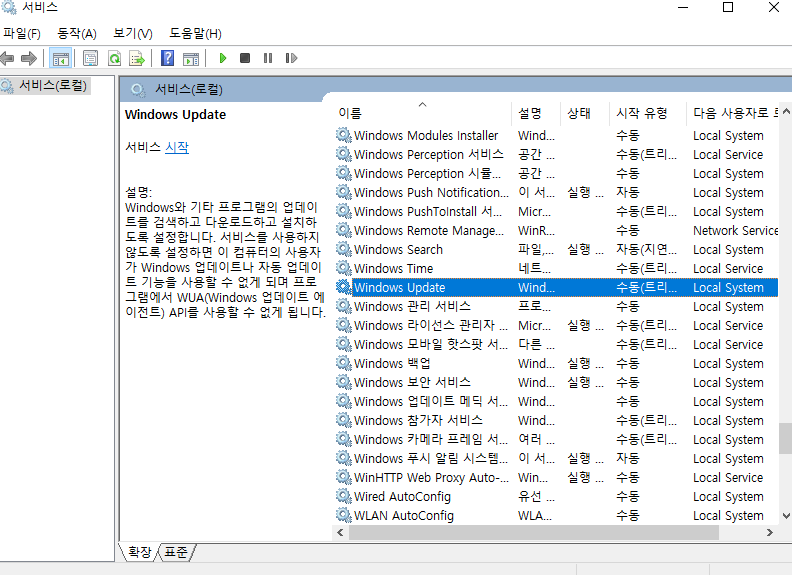
Task: Click the 서비스(로컬) header above the list
Action: [189, 89]
